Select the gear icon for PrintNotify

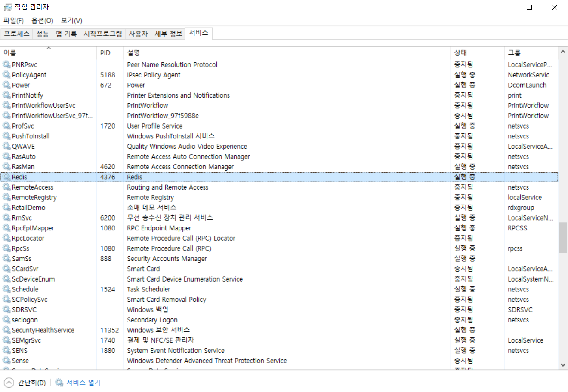point(6,95)
